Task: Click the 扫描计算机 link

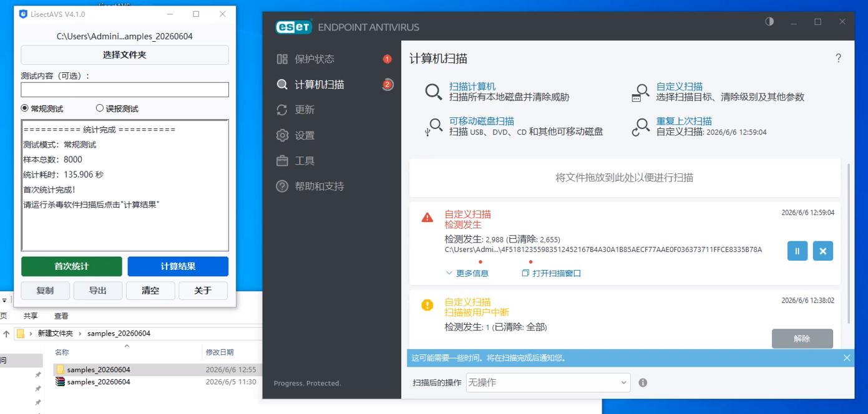Action: point(472,87)
